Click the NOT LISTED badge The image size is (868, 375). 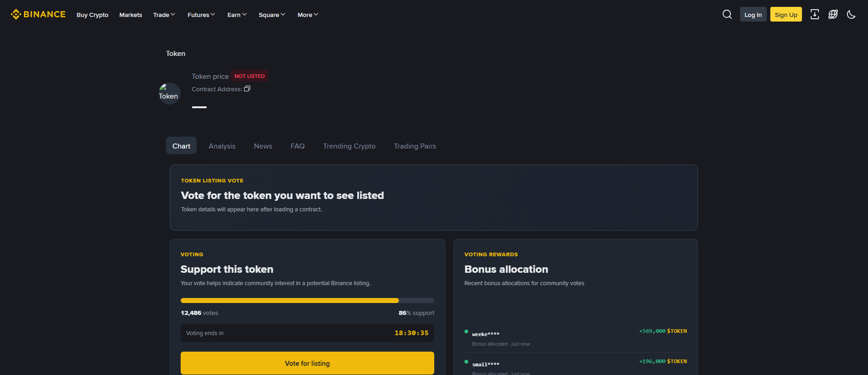(249, 76)
